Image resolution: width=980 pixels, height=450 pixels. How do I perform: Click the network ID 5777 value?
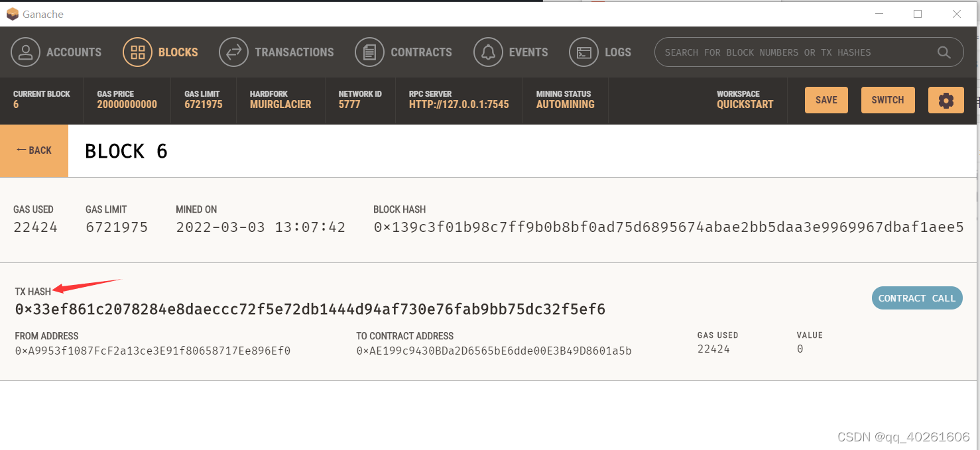[349, 104]
